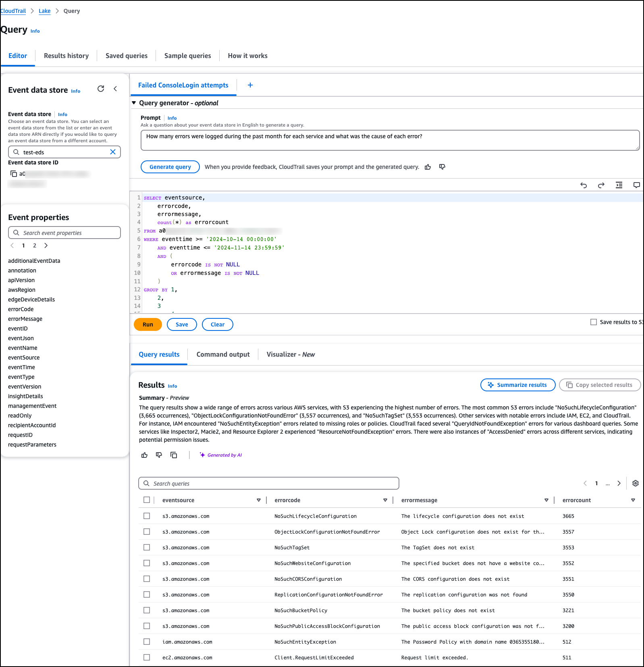Click the Search queries field
This screenshot has width=644, height=667.
pos(269,483)
